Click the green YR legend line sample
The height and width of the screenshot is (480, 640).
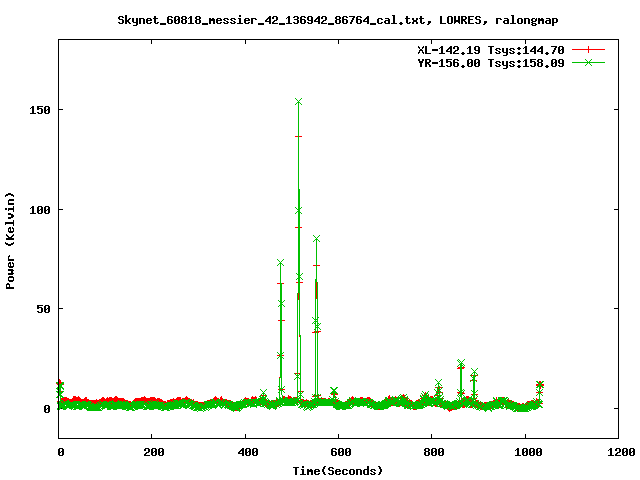(x=588, y=63)
